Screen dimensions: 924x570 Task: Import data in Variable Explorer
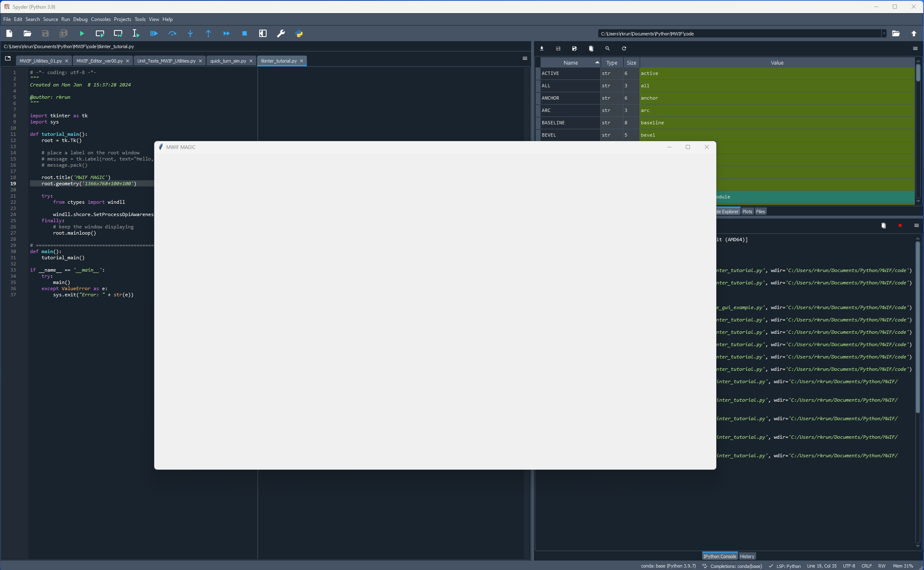[542, 49]
